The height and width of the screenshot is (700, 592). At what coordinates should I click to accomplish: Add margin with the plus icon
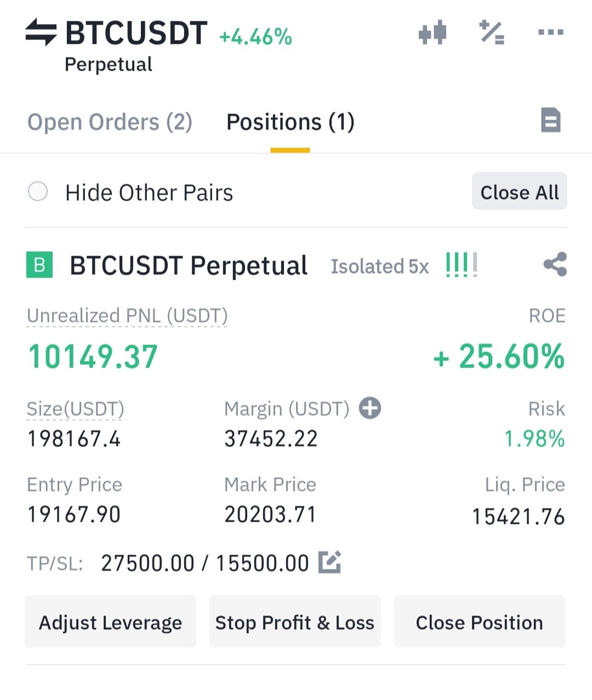pos(370,408)
